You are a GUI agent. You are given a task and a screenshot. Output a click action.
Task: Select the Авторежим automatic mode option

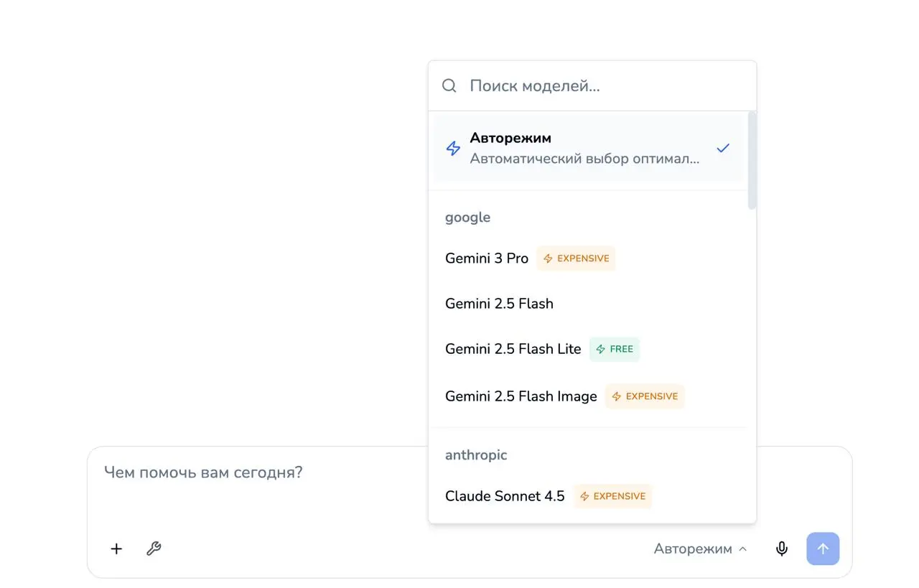tap(588, 149)
